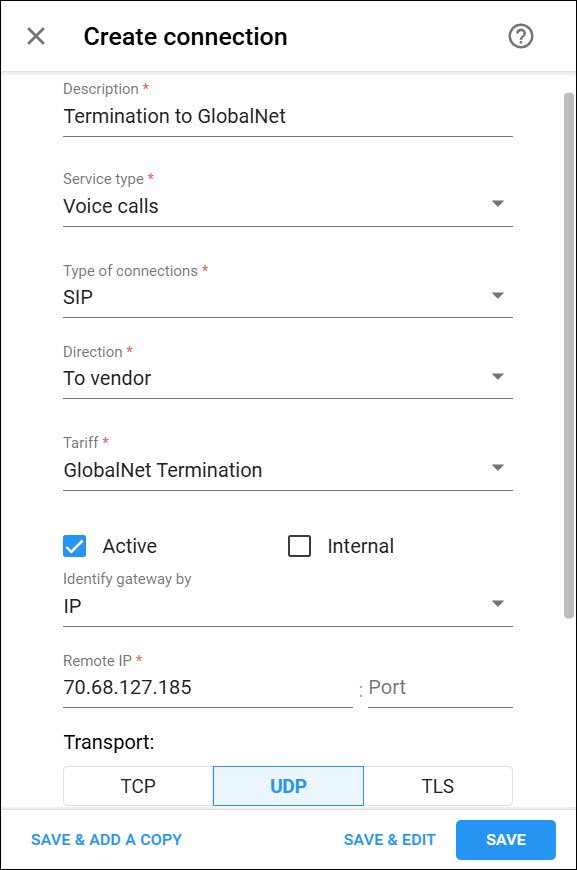Open the help question mark icon
This screenshot has width=577, height=870.
click(520, 37)
